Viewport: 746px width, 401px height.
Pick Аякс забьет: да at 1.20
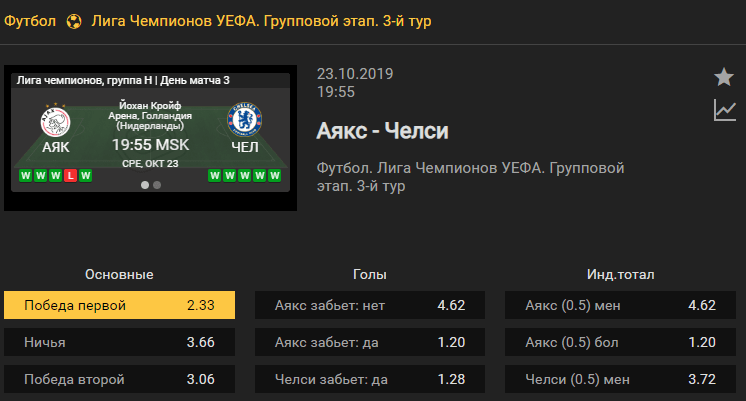tap(370, 342)
